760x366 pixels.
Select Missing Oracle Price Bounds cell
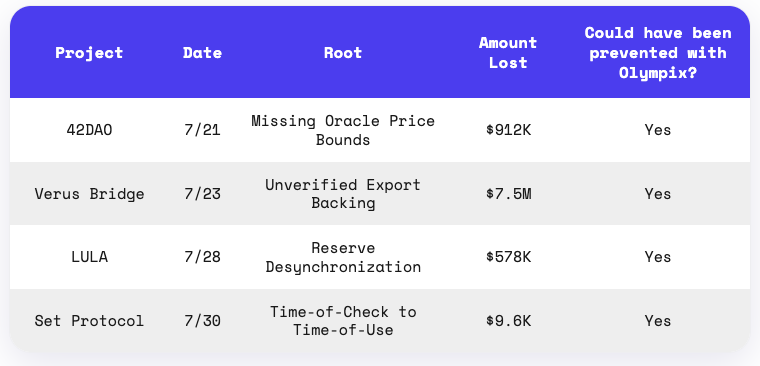[343, 130]
